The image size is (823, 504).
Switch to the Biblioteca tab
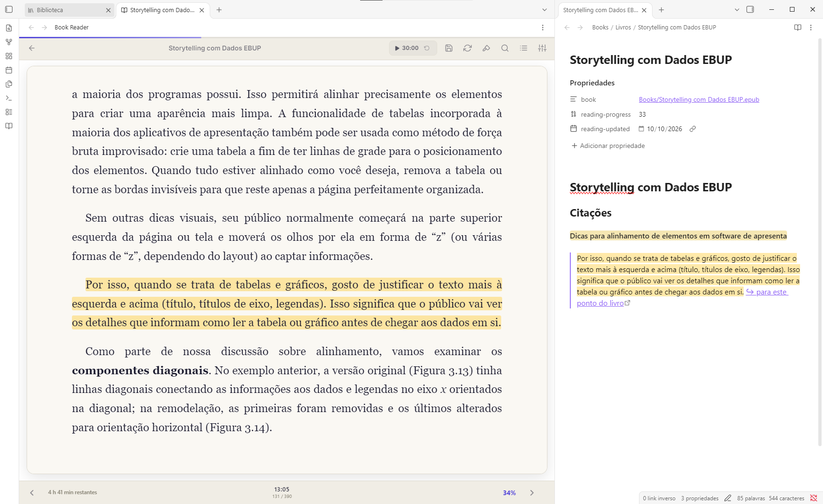pos(69,10)
